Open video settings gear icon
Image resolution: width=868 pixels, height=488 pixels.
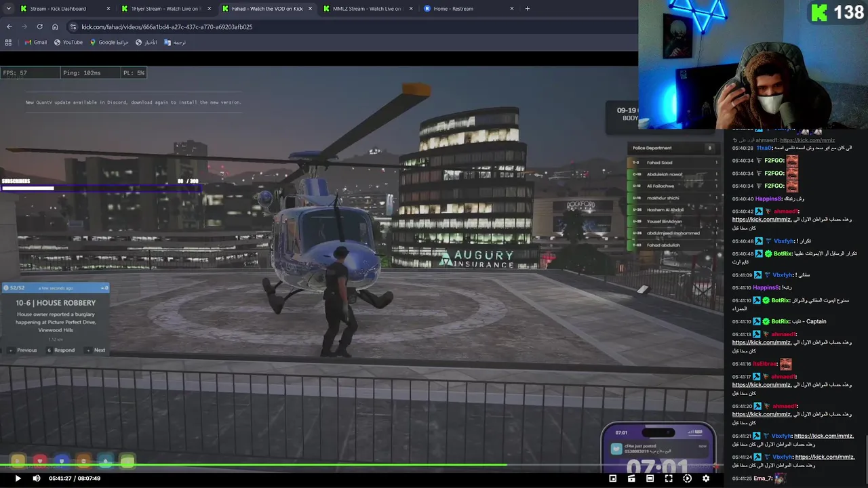coord(706,479)
